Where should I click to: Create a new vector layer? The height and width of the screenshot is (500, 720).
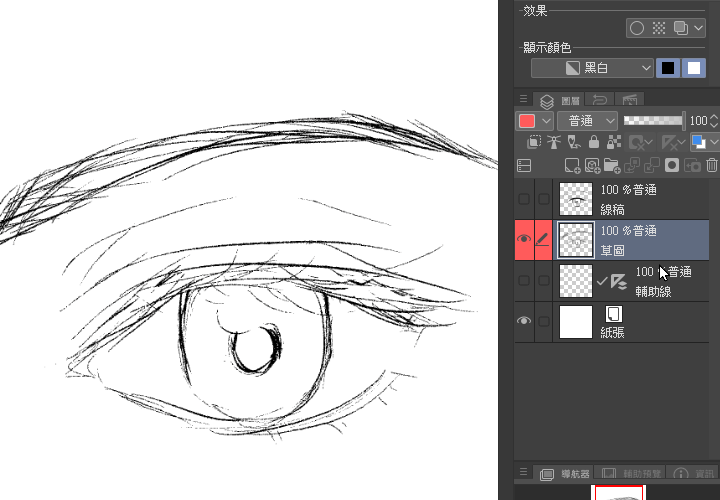tap(592, 165)
